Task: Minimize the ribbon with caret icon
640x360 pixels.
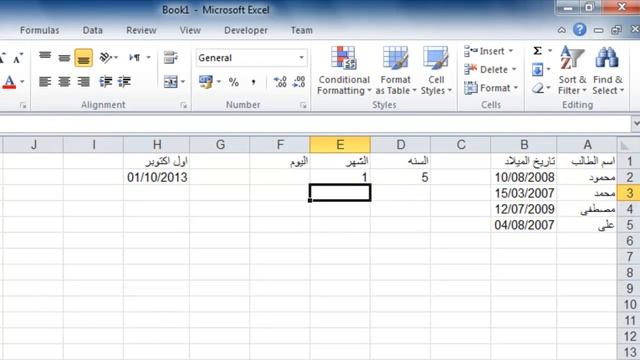Action: point(562,30)
